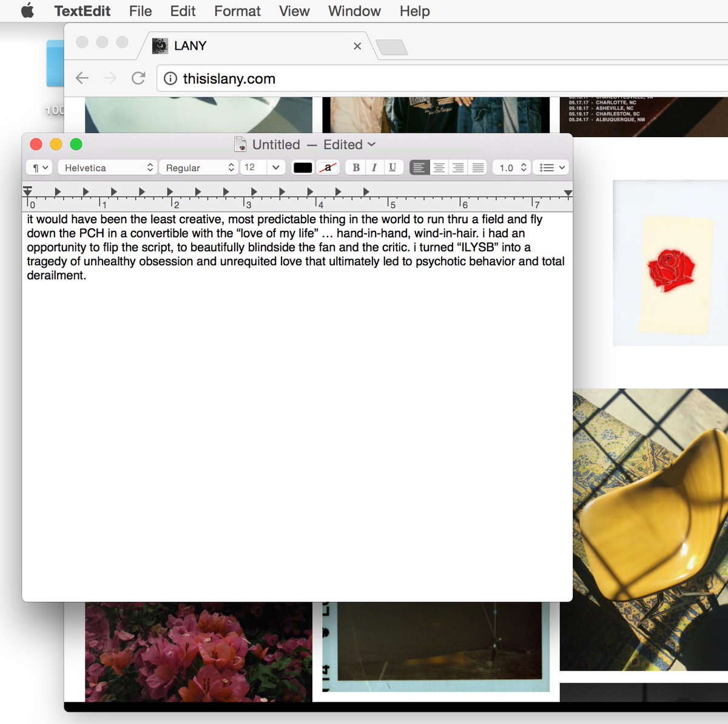
Task: Open the File menu
Action: 140,11
